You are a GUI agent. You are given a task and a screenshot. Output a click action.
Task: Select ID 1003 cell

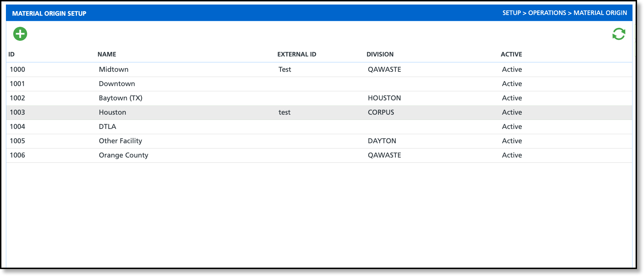click(17, 112)
